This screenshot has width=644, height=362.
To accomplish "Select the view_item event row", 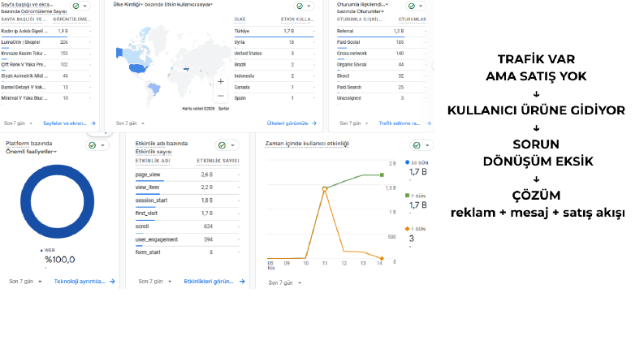I will pyautogui.click(x=188, y=187).
